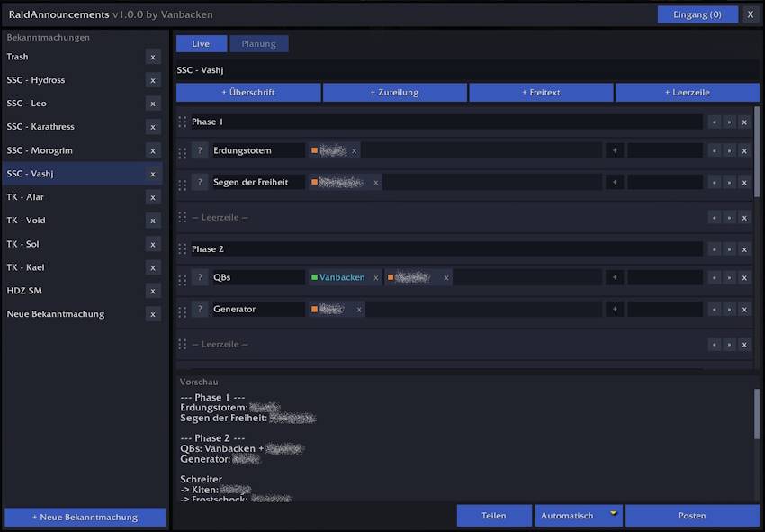The height and width of the screenshot is (532, 765).
Task: Add a player to Erdungstotem with plus
Action: click(x=615, y=150)
